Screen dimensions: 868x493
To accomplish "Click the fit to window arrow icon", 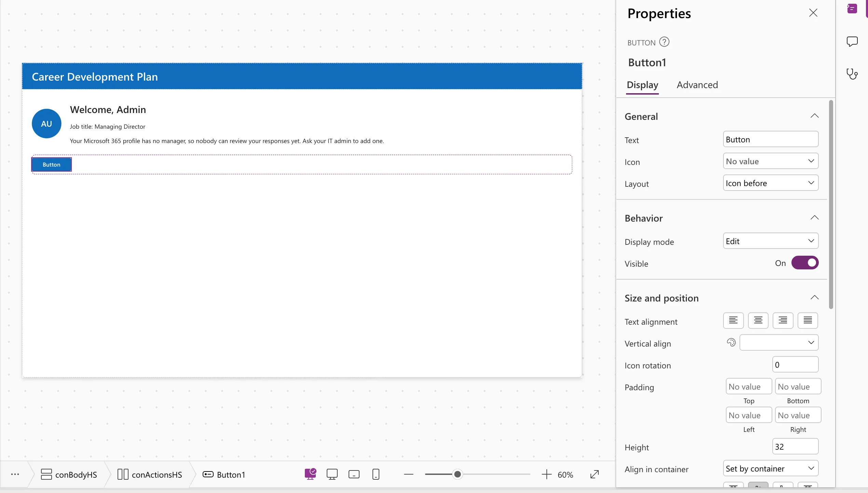I will click(595, 474).
